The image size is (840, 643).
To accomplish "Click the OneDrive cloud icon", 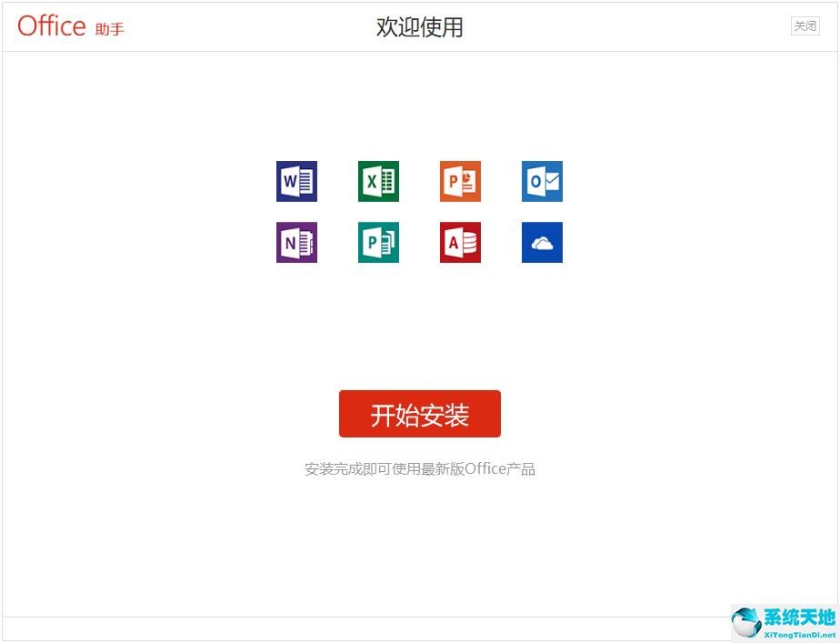I will [542, 242].
